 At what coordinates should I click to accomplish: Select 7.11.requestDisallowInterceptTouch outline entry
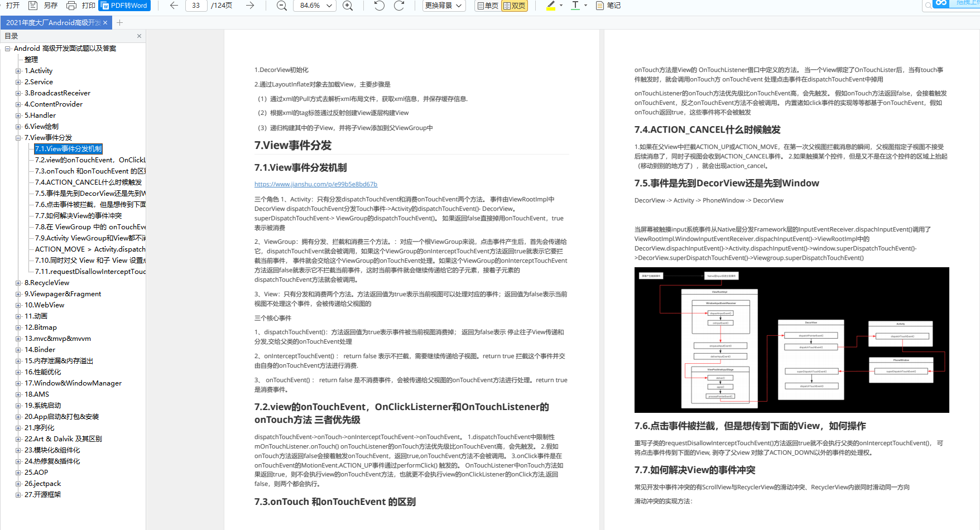[90, 272]
